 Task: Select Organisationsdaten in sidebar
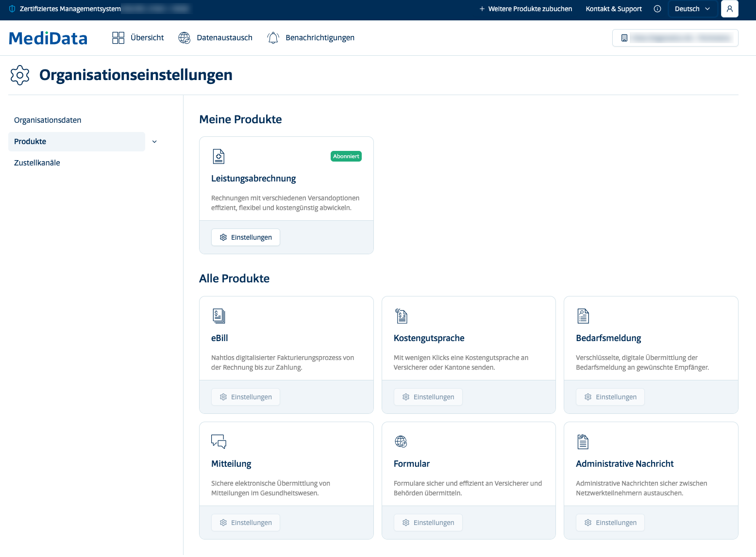tap(48, 120)
